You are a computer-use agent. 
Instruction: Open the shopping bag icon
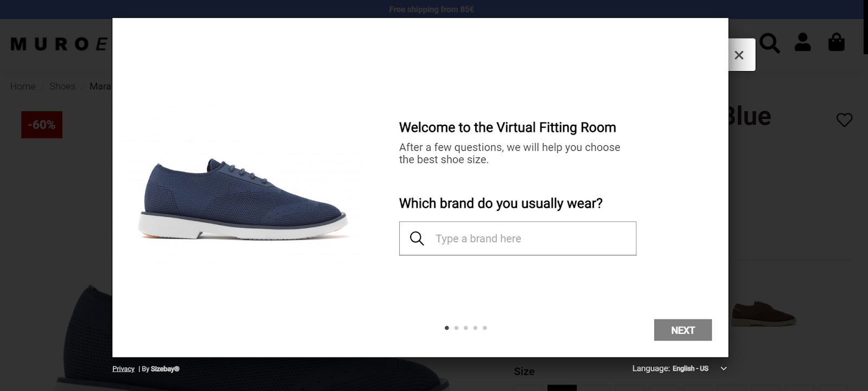(837, 42)
